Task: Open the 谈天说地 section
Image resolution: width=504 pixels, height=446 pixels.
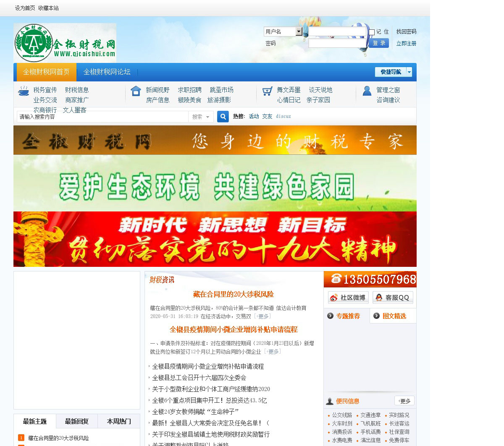Action: (320, 90)
